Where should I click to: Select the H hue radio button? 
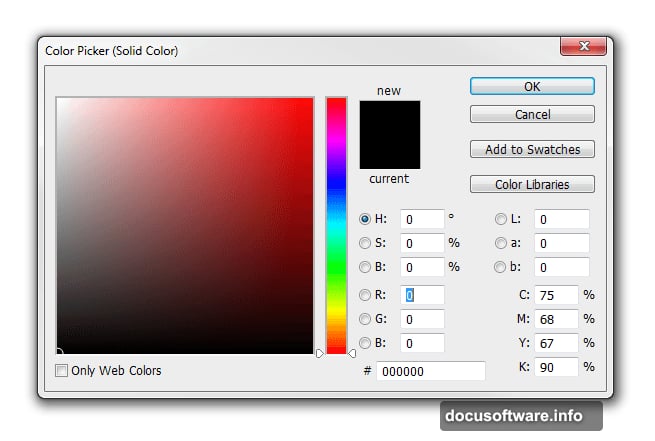coord(365,219)
